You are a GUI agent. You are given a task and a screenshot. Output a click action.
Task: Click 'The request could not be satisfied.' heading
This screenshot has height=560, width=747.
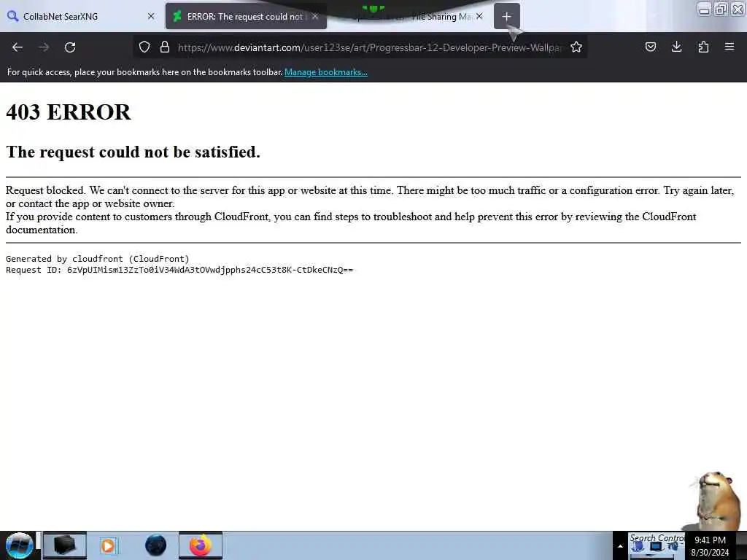133,152
